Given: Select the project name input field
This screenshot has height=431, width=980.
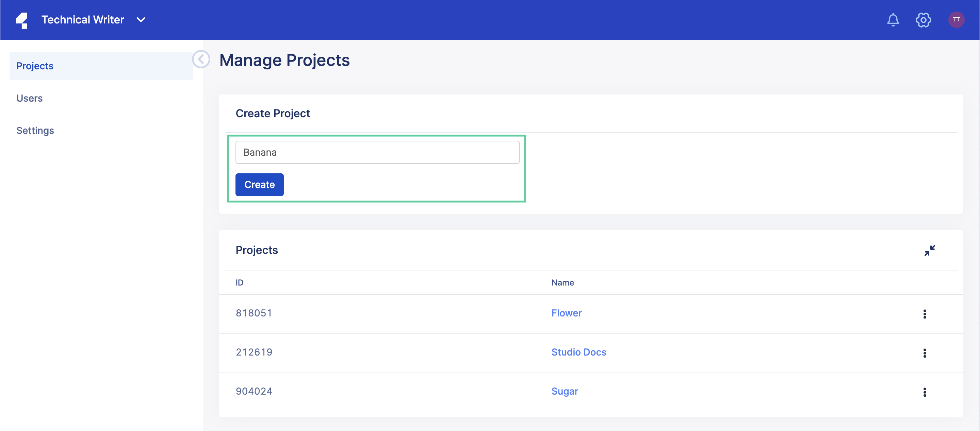Looking at the screenshot, I should 378,152.
